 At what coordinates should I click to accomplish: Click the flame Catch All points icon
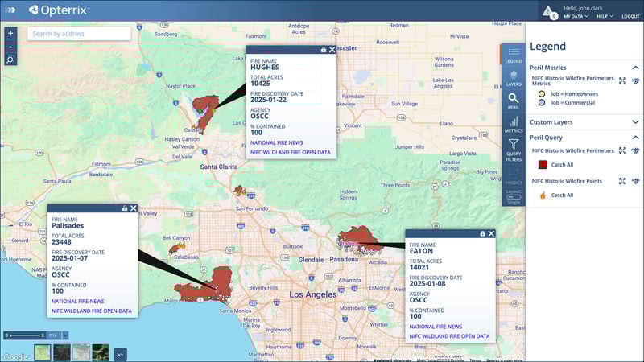(x=543, y=195)
